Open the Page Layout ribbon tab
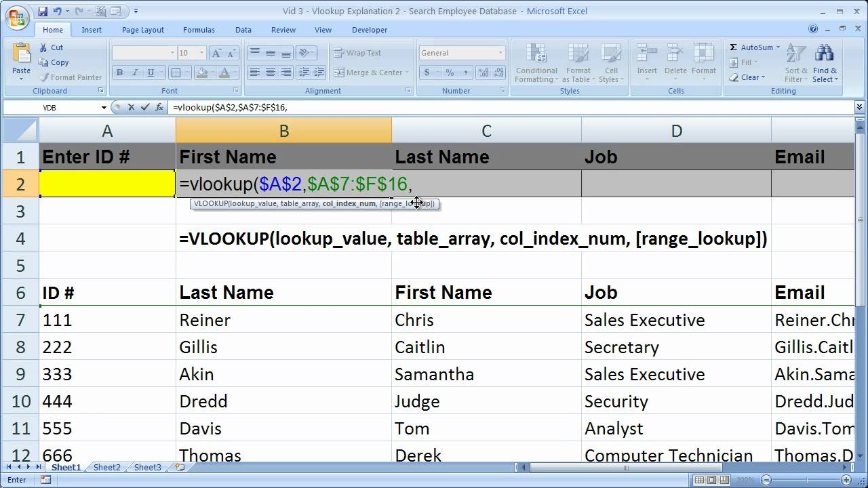 click(143, 30)
